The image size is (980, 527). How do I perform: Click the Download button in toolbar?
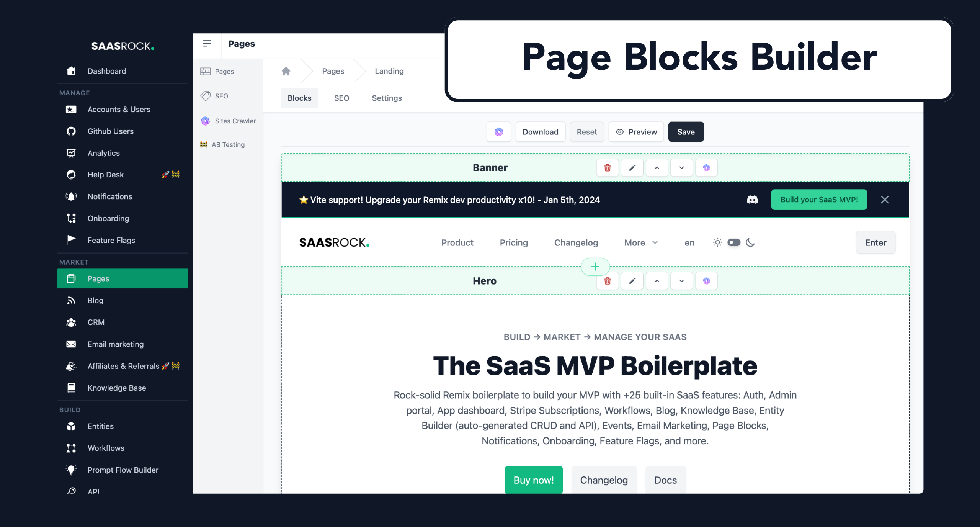[x=540, y=133]
